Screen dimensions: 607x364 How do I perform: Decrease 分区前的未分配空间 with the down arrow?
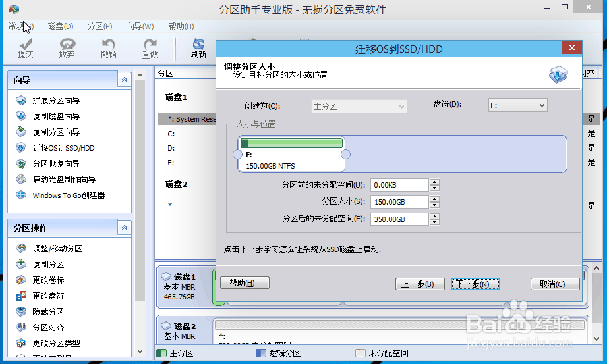click(435, 188)
